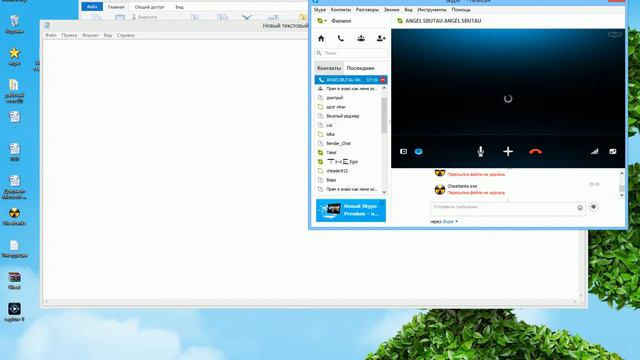
Task: Open the emoticon picker in message field
Action: point(580,208)
